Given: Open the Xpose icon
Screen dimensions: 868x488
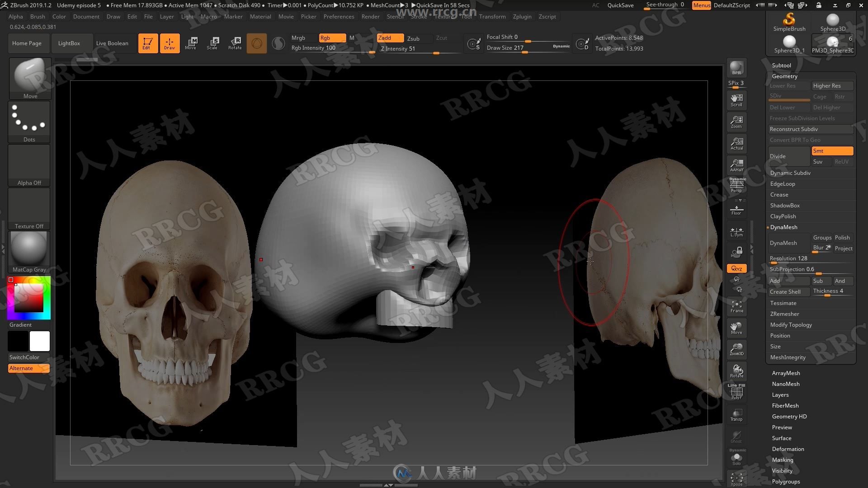Looking at the screenshot, I should click(x=736, y=479).
